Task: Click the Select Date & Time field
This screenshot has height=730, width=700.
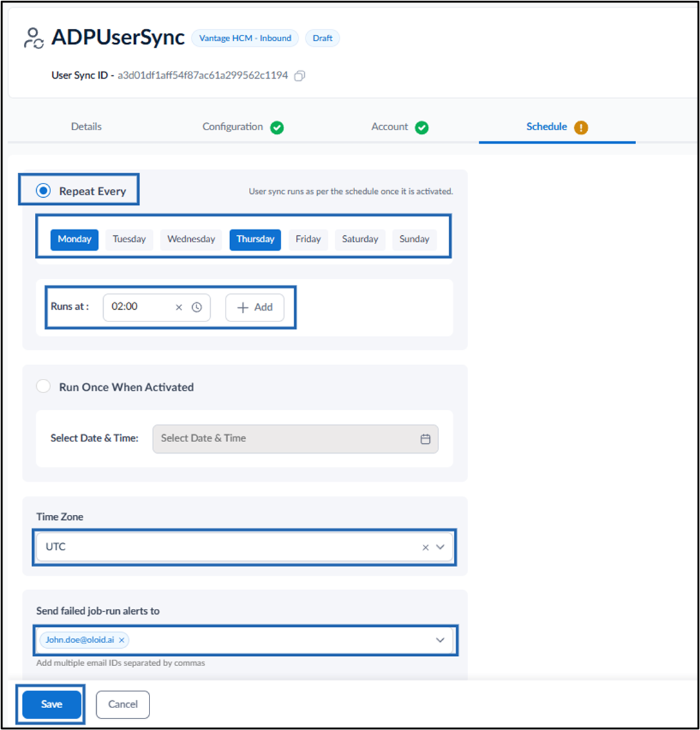Action: [295, 439]
